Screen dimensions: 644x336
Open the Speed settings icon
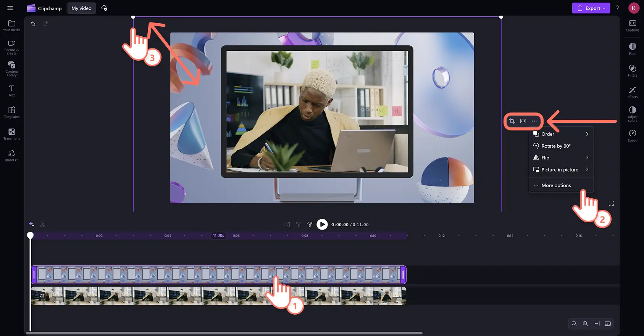632,135
